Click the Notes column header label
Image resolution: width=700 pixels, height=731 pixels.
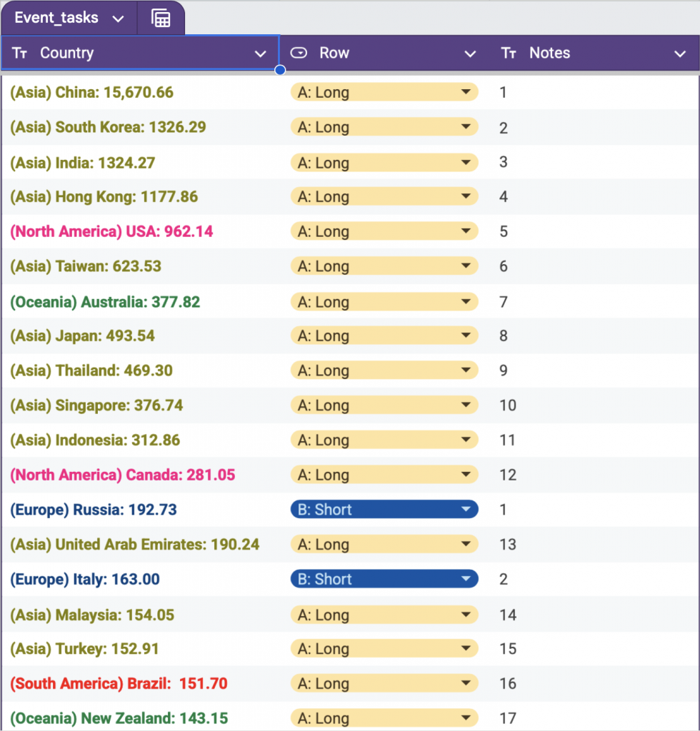549,53
